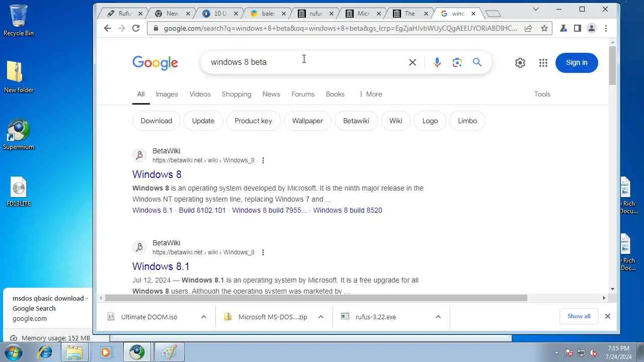
Task: Close the downloads bar
Action: pos(607,316)
